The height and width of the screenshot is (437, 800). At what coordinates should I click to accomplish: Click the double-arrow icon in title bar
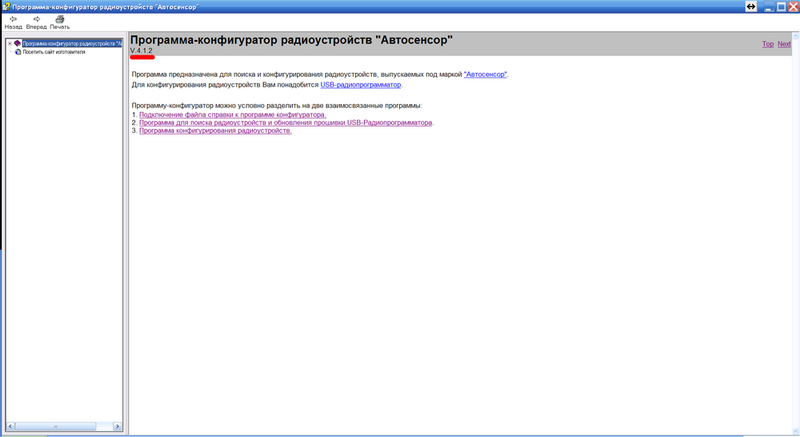(x=751, y=7)
